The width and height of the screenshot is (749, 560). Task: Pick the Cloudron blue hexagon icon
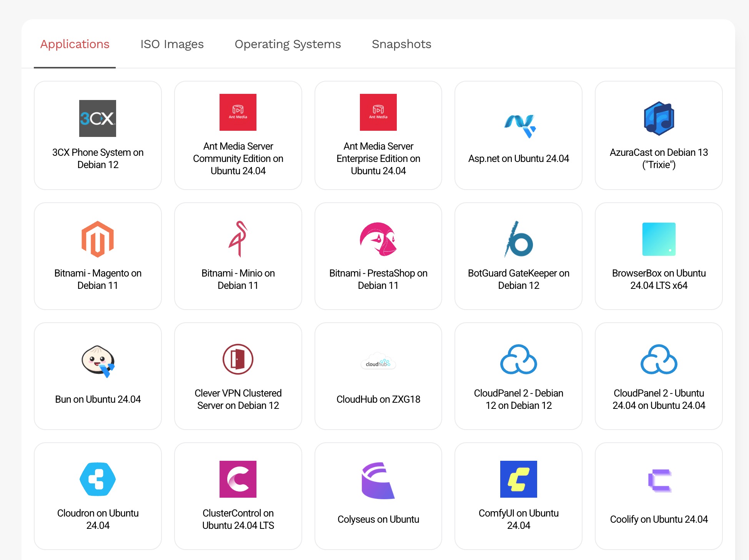coord(98,479)
